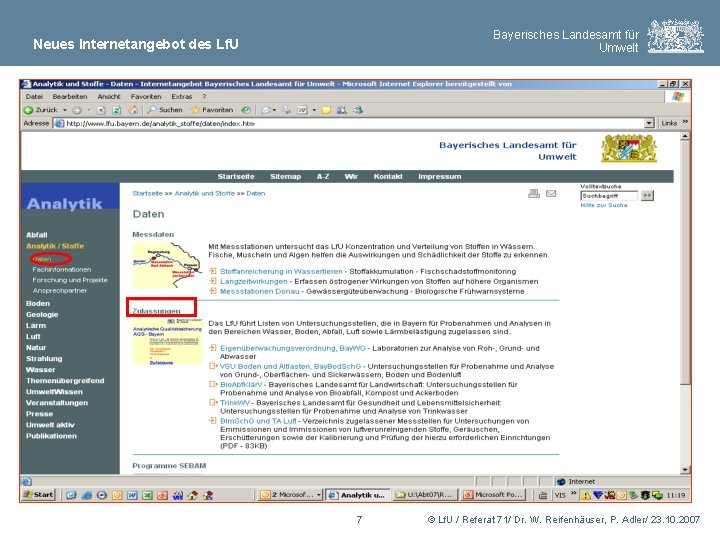Viewport: 720px width, 540px height.
Task: Select Fachinformationen in the sidebar
Action: point(62,270)
